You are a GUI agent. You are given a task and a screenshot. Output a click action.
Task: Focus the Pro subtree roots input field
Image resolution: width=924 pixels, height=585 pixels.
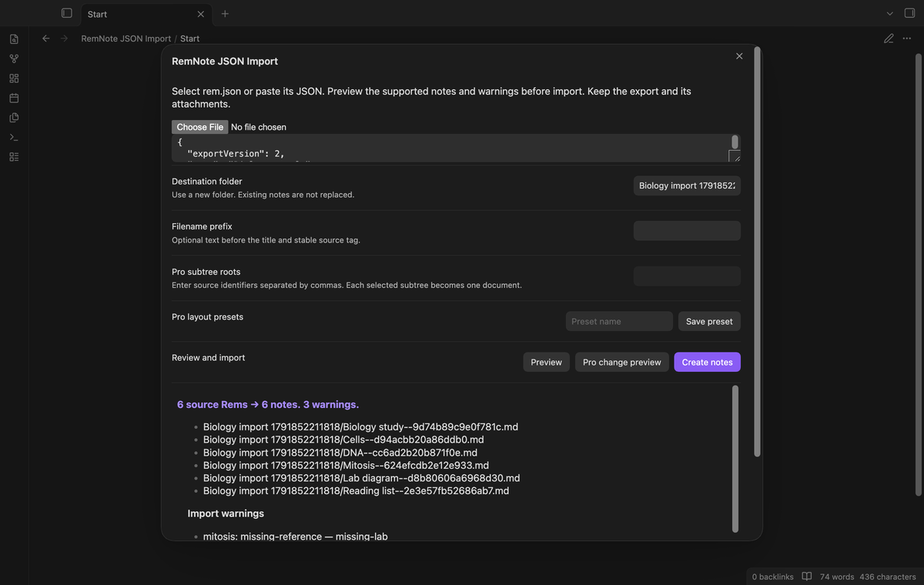(x=687, y=276)
